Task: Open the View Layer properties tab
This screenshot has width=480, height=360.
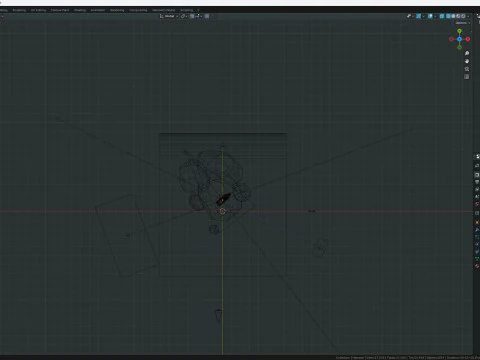Action: click(x=477, y=189)
